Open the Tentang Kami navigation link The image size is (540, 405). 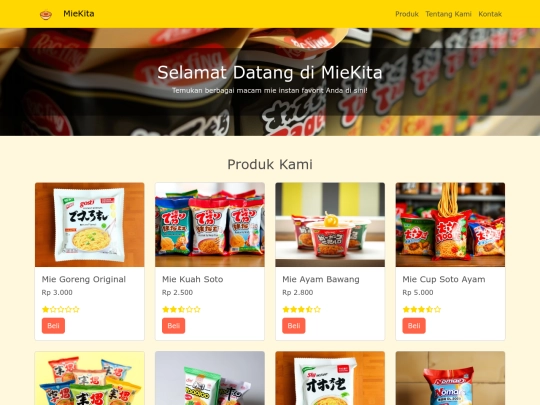(448, 14)
